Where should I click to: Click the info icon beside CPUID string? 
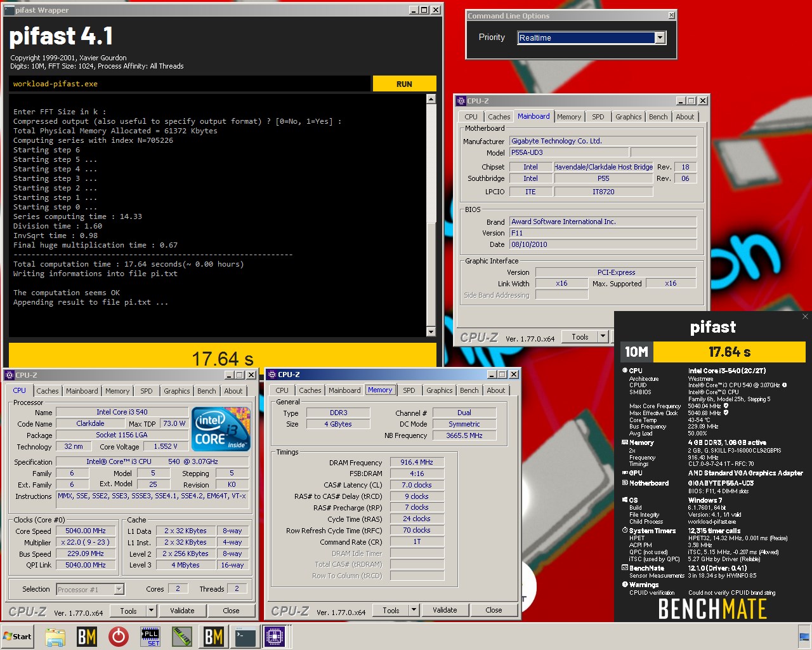[785, 385]
